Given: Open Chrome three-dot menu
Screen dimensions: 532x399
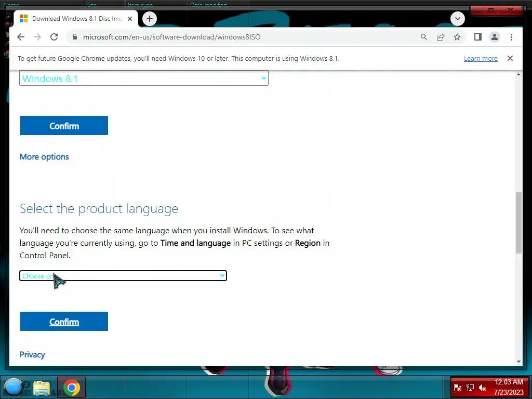Looking at the screenshot, I should pyautogui.click(x=511, y=37).
